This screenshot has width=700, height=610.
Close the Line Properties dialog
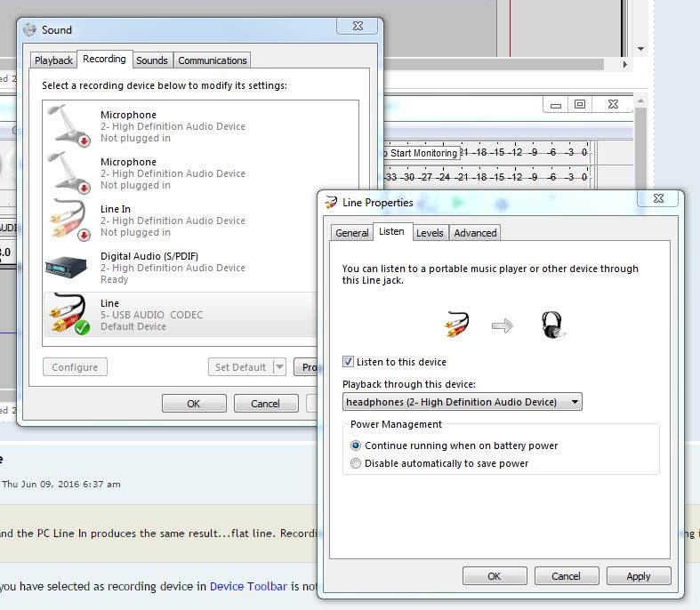click(658, 198)
